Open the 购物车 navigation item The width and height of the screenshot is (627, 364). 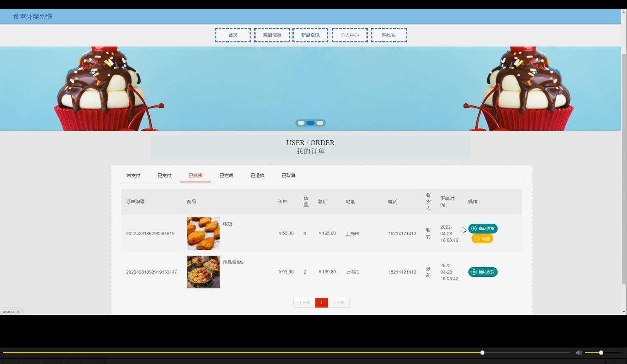389,35
